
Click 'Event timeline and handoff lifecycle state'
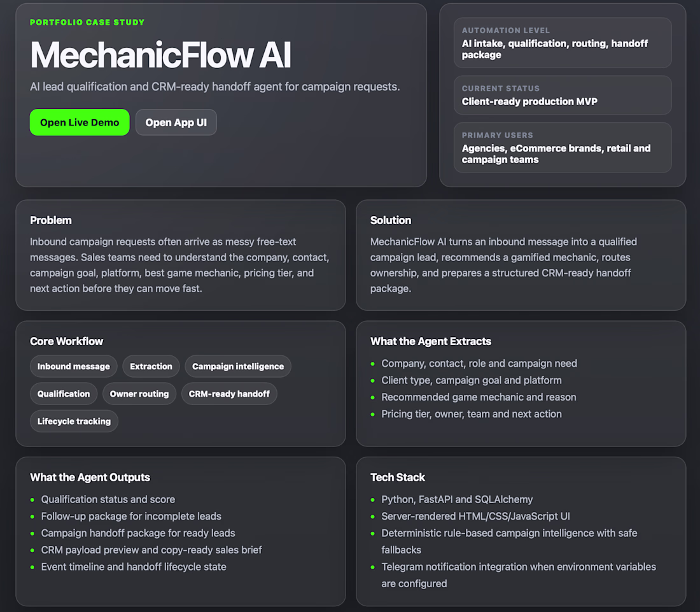[134, 567]
